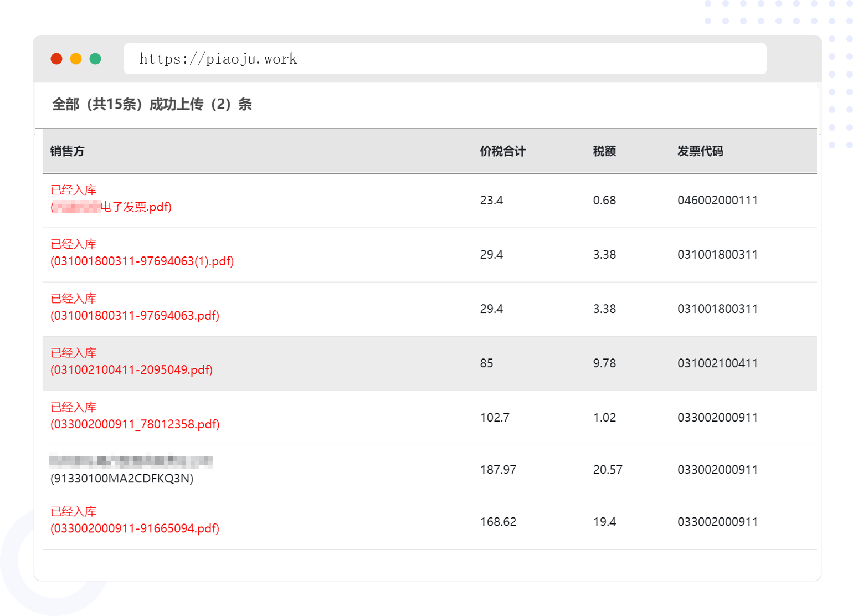853x616 pixels.
Task: Open 033002000911_78012358.pdf link
Action: tap(135, 424)
